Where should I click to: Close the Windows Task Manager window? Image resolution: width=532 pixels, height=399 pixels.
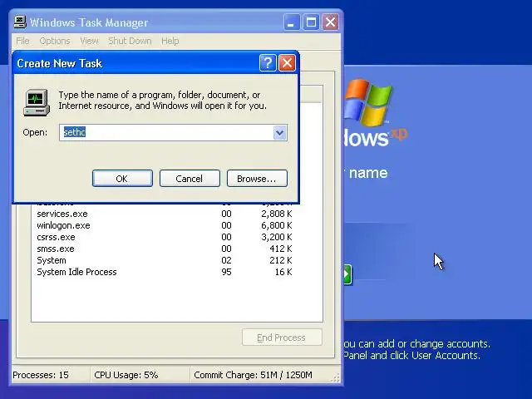[x=330, y=22]
